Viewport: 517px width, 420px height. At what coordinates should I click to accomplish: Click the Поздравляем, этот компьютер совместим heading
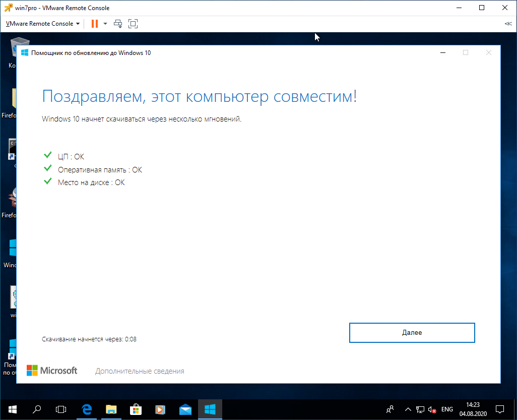[x=200, y=97]
